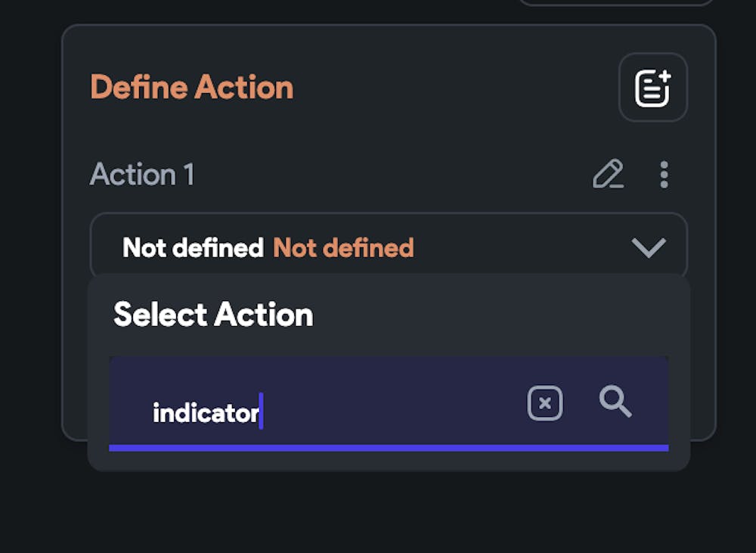Expand the action dropdown chevron

tap(648, 247)
